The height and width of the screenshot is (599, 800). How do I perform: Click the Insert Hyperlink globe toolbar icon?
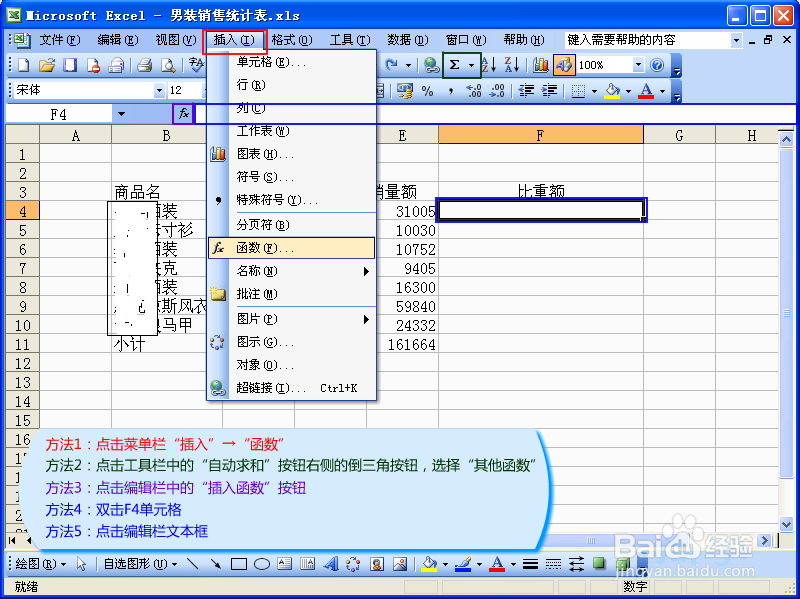click(432, 65)
